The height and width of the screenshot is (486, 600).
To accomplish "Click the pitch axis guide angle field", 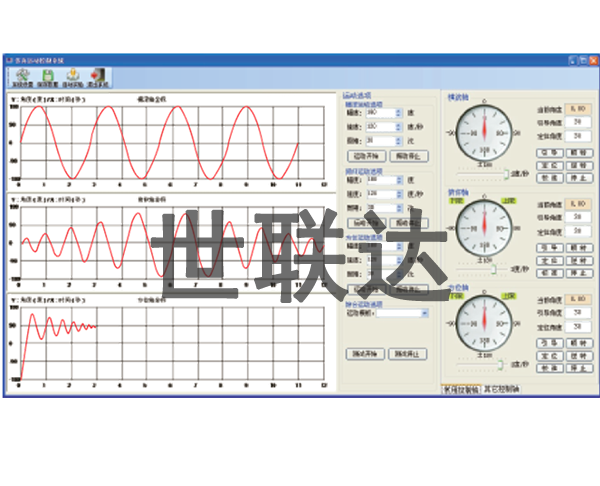I will coord(578,217).
